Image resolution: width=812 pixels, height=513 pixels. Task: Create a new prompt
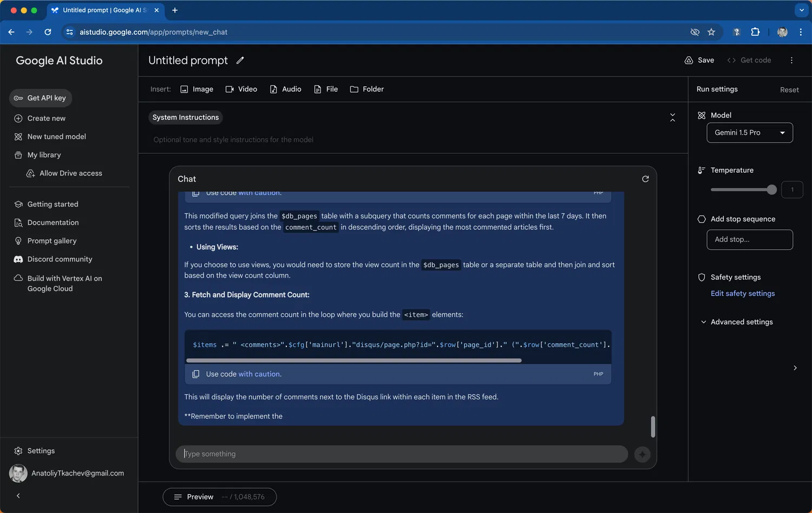coord(40,119)
